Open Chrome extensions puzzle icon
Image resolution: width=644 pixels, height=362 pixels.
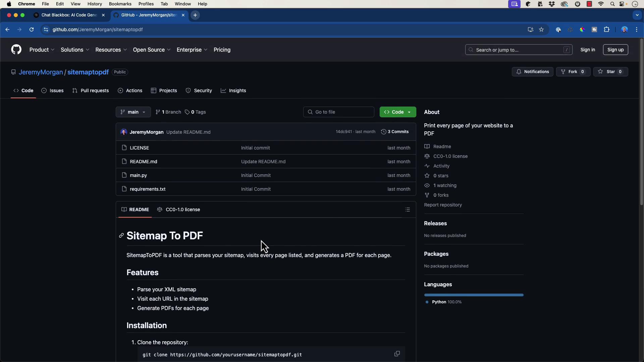[x=606, y=29]
